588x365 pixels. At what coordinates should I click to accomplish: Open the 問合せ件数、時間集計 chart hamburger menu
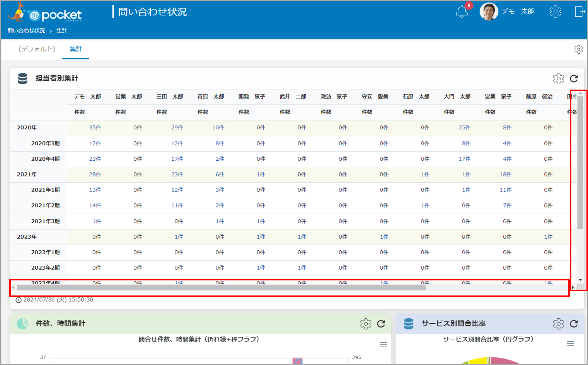coord(383,344)
